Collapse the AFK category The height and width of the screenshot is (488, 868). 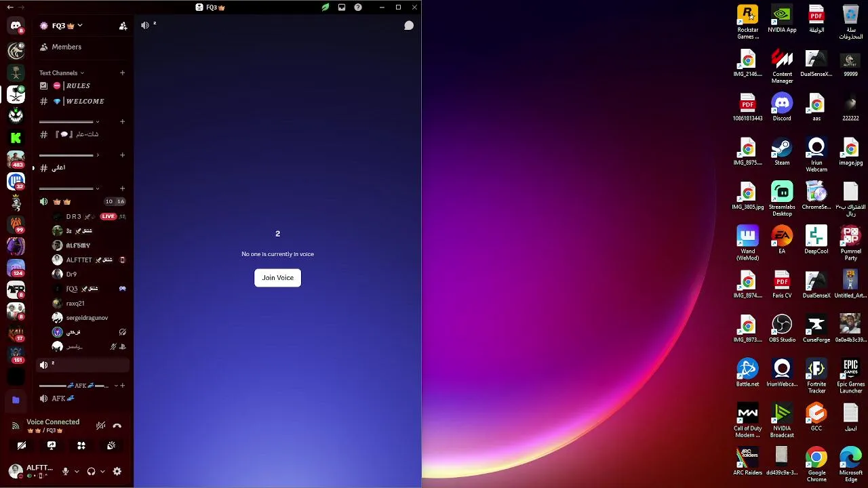pyautogui.click(x=77, y=386)
